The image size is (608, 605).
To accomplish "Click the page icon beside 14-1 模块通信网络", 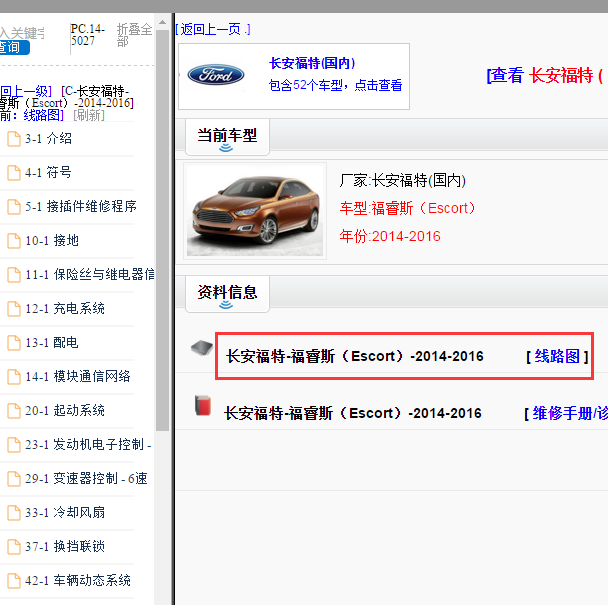I will [x=14, y=377].
